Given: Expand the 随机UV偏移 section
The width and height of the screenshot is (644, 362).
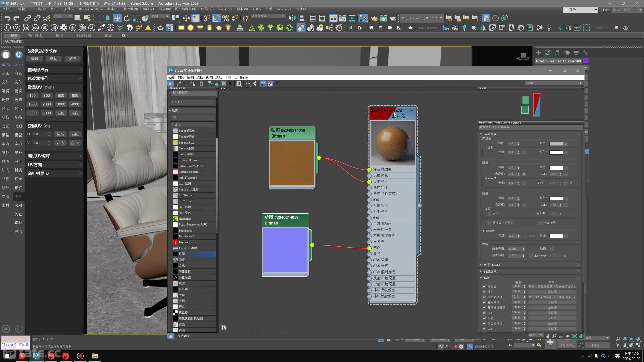Looking at the screenshot, I should (54, 156).
